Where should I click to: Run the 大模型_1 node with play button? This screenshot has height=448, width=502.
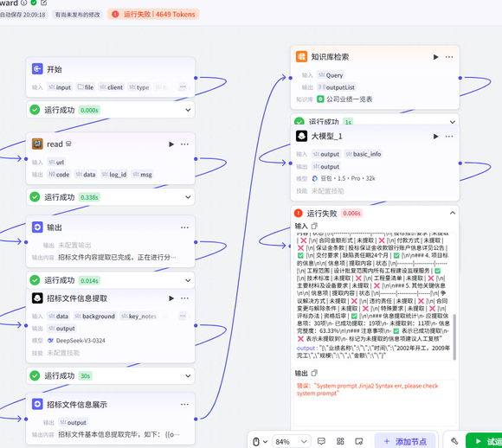tap(435, 137)
